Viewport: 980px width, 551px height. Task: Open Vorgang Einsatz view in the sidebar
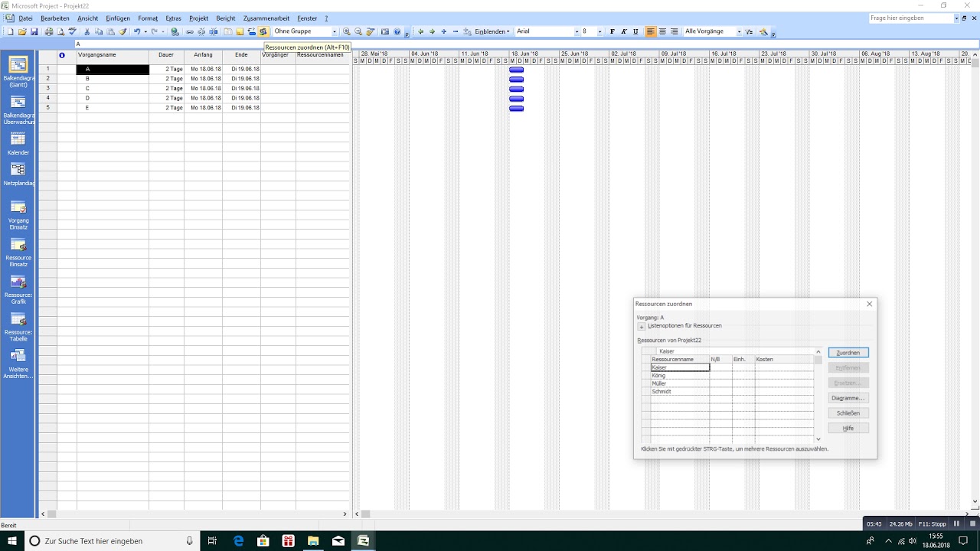(18, 215)
